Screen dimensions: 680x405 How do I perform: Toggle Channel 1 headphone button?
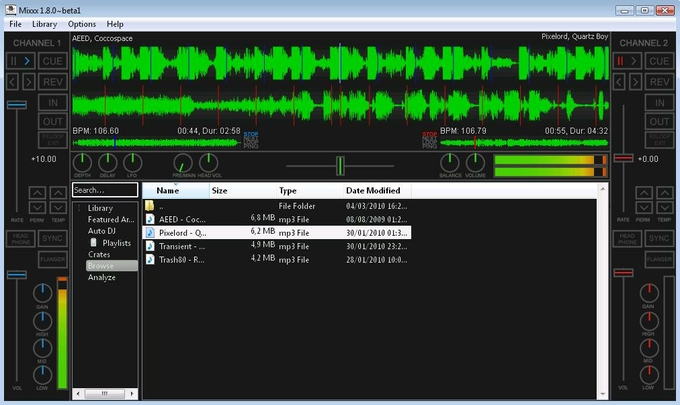(20, 238)
